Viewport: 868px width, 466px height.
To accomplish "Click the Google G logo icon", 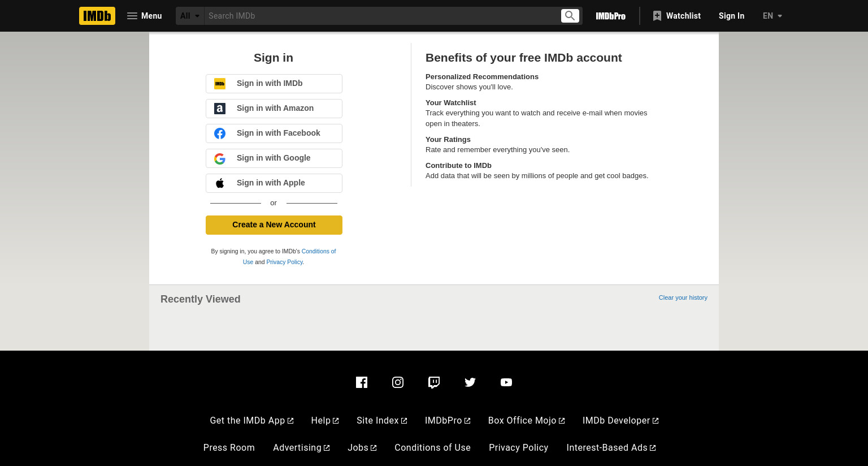I will 220,159.
